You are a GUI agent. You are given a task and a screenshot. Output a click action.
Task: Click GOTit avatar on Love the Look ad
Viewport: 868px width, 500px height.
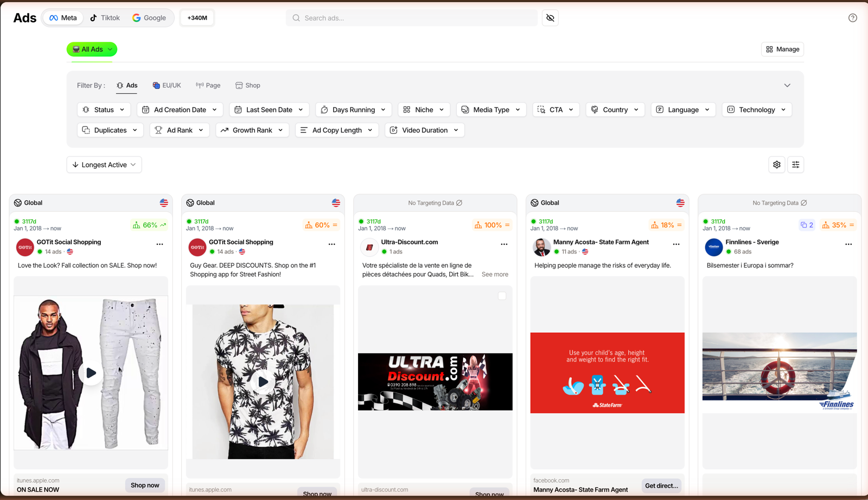pos(25,247)
